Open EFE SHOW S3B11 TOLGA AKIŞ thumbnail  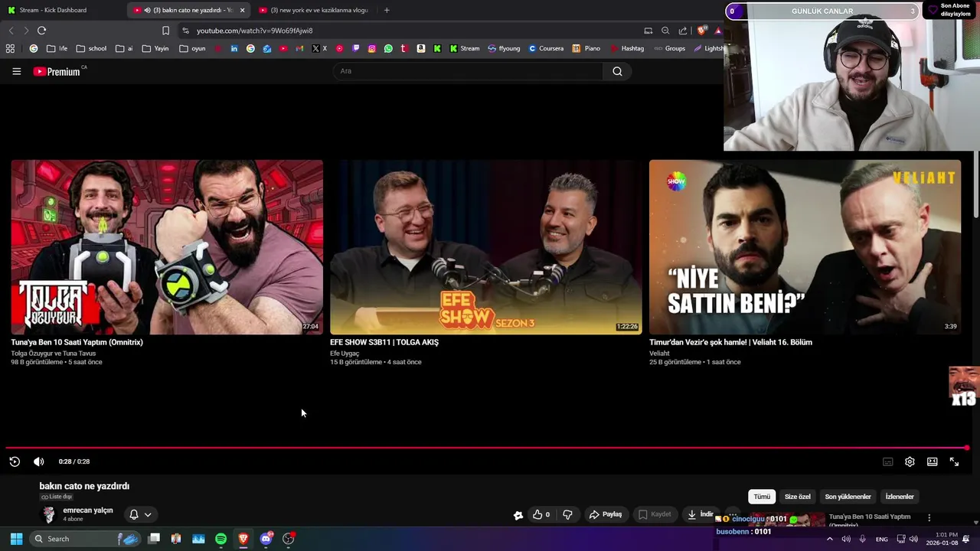486,247
